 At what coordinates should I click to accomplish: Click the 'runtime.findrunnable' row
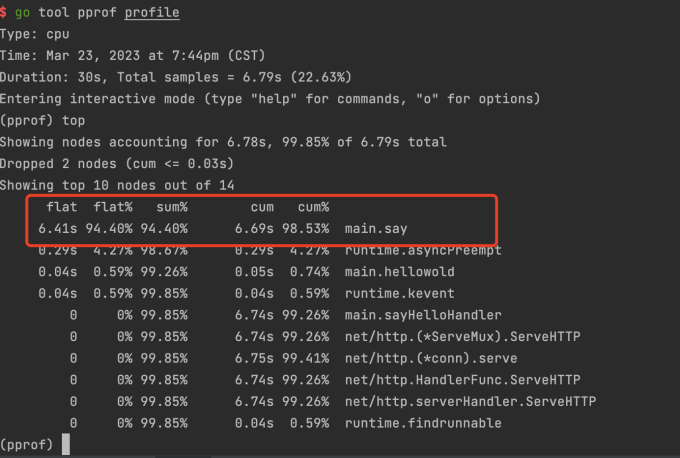click(422, 423)
